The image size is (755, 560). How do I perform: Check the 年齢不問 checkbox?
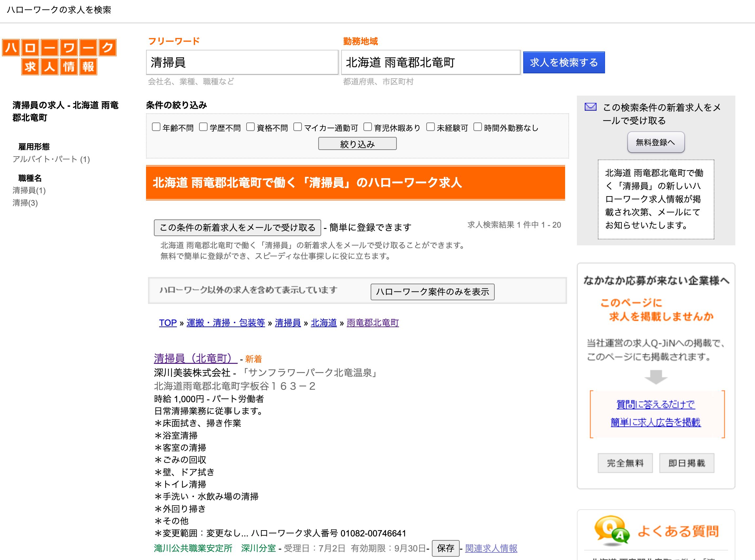(156, 126)
